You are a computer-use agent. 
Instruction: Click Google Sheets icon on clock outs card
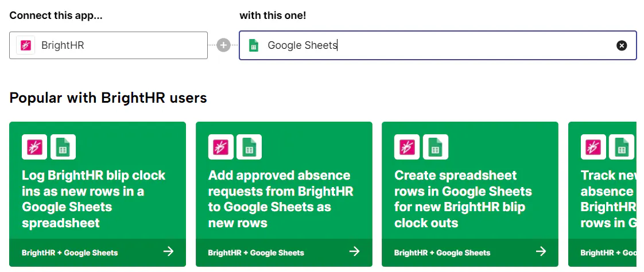[x=436, y=147]
